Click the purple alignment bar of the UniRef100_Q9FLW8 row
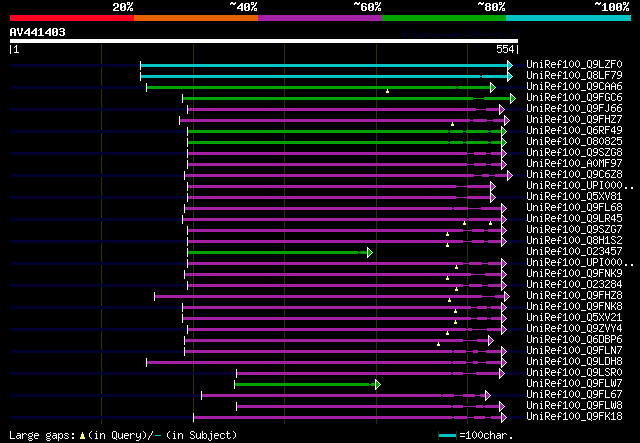This screenshot has width=640, height=443. [368, 406]
